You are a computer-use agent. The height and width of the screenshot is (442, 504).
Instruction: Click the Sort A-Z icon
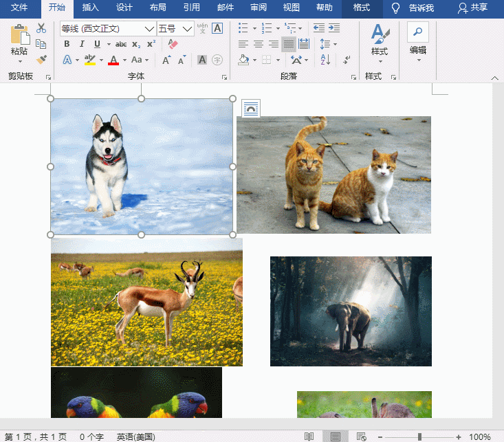[x=325, y=60]
